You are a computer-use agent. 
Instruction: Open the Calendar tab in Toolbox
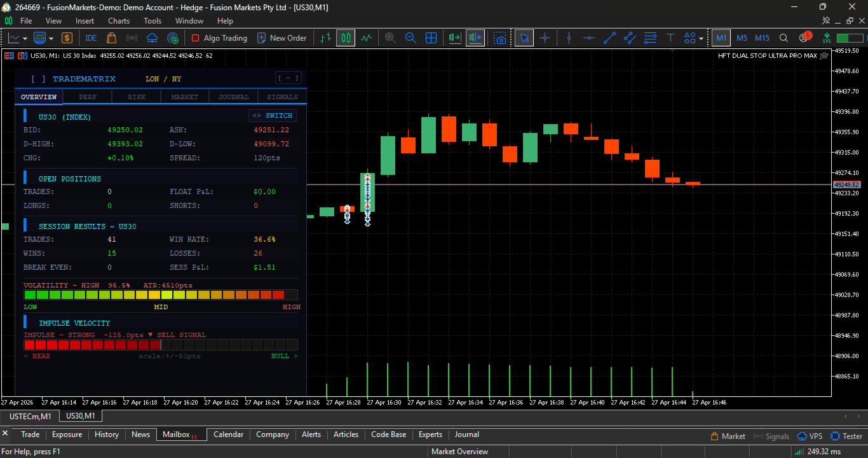pyautogui.click(x=228, y=435)
